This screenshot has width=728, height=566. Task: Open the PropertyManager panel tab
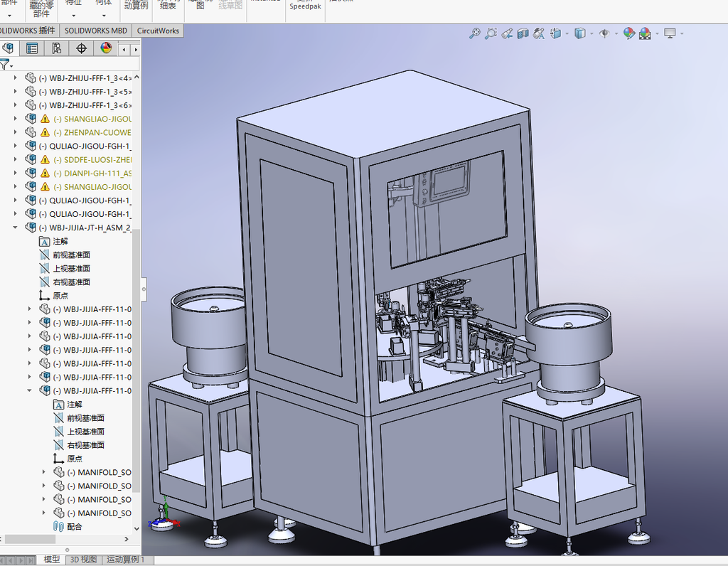point(32,48)
